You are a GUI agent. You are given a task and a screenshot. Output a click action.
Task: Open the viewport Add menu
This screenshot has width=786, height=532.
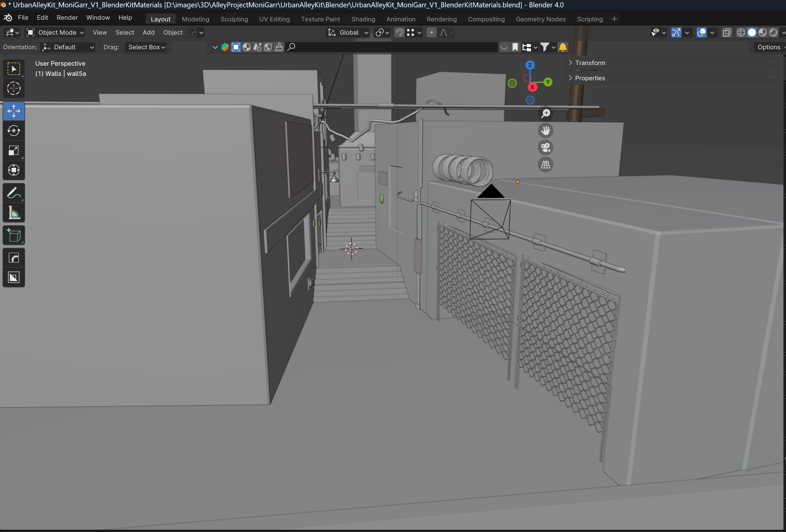(148, 32)
